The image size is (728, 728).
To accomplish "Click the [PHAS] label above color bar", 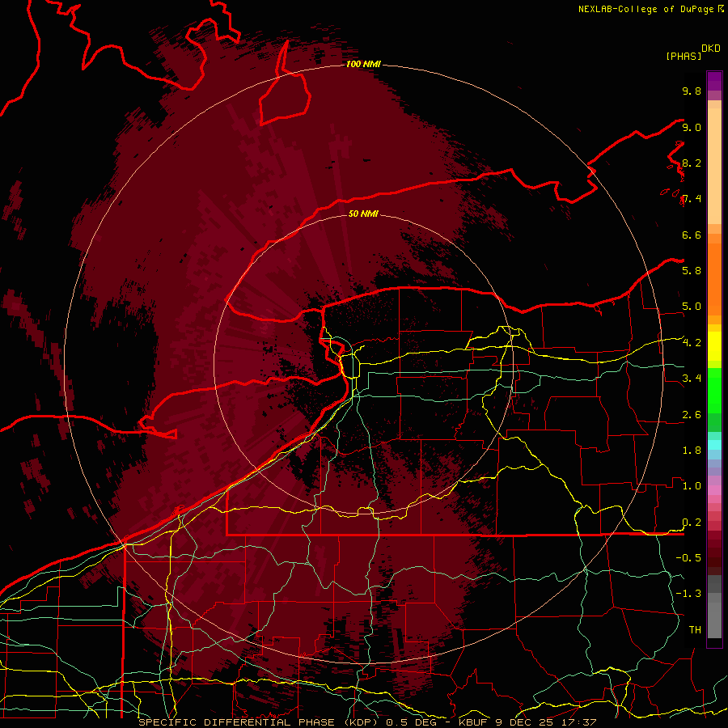I will (x=684, y=57).
